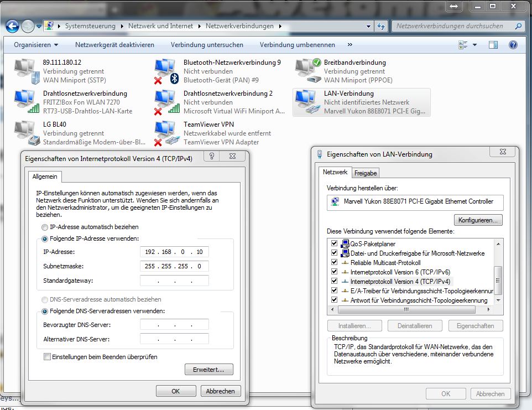Switch to the Freigabe tab
Screen dimensions: 532x410
click(365, 172)
